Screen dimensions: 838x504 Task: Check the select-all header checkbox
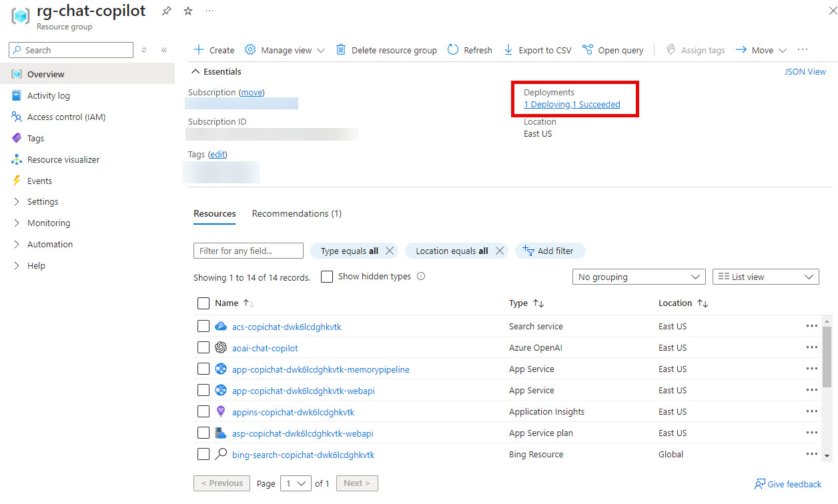[203, 303]
